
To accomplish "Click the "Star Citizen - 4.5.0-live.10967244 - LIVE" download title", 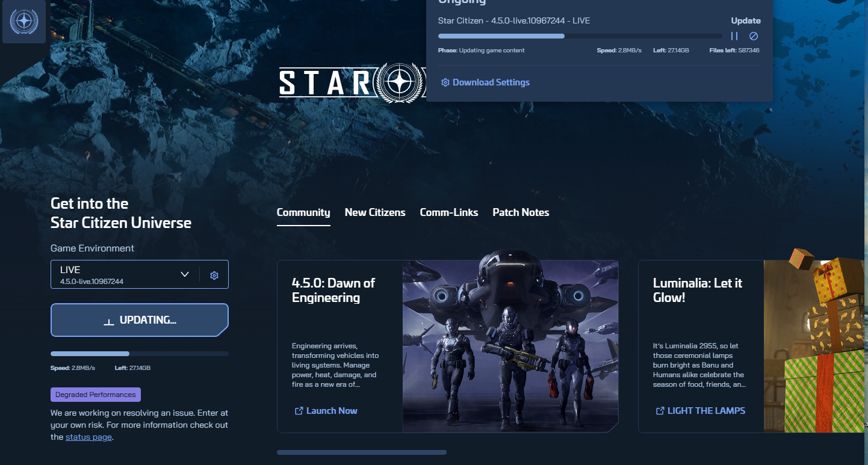I will [x=513, y=20].
